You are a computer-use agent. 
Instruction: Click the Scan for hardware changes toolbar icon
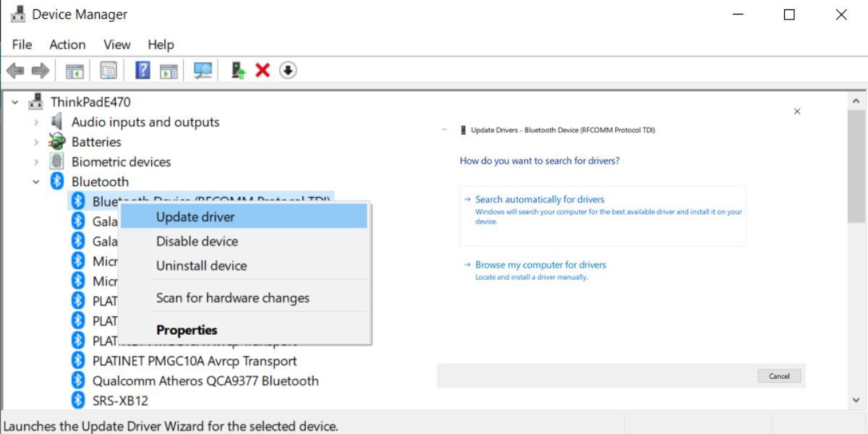(x=203, y=70)
